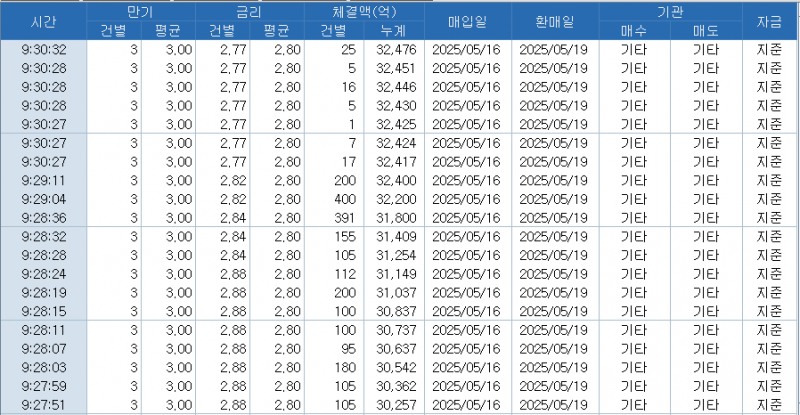800x415 pixels.
Task: Click the cumulative value 32,476
Action: point(396,50)
